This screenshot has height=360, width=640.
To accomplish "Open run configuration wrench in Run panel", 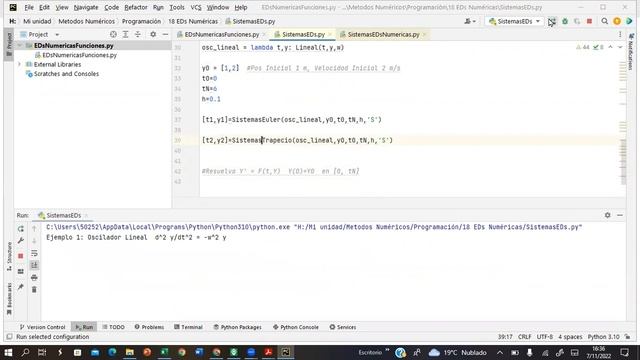I will click(x=21, y=241).
